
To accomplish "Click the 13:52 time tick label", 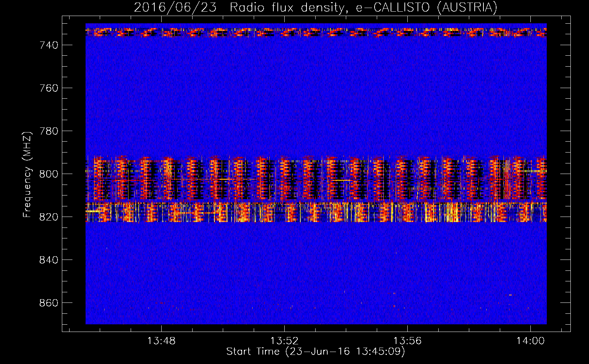I will pos(284,341).
